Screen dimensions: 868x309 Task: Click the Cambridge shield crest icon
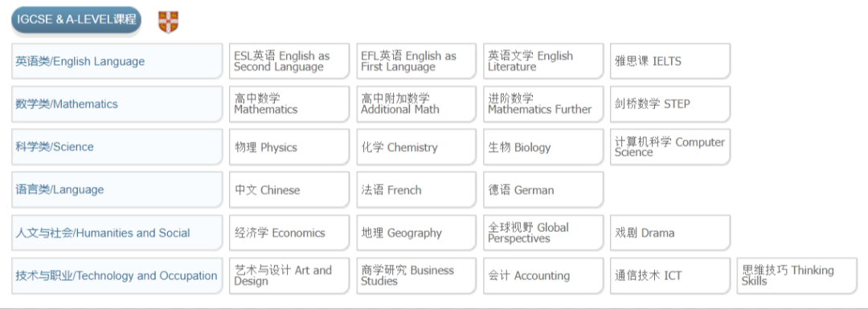pyautogui.click(x=168, y=22)
